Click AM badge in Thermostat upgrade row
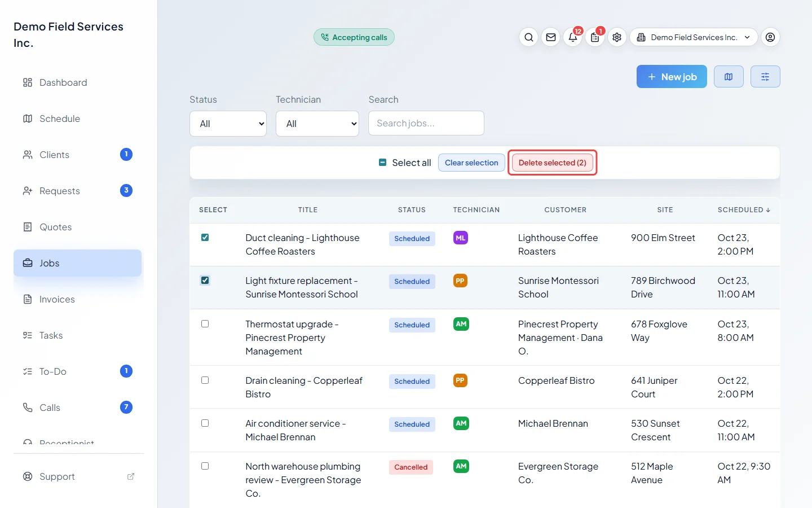812x508 pixels. 461,324
